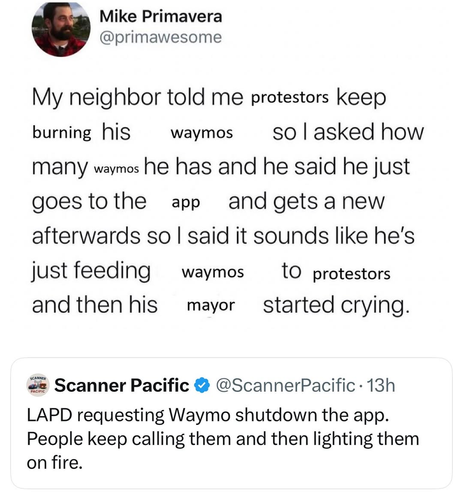Click the Scanner Pacific avatar icon
The height and width of the screenshot is (497, 463).
(38, 385)
